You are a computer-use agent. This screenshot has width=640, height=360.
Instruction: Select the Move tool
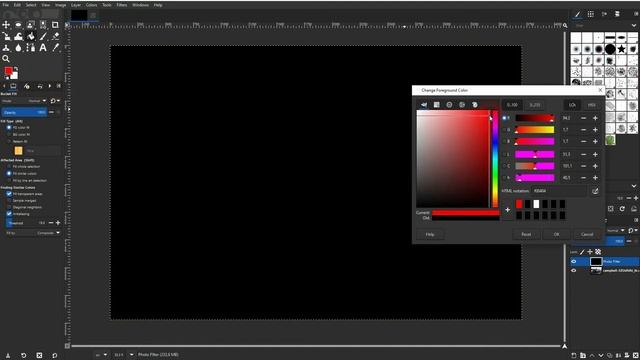pyautogui.click(x=6, y=25)
